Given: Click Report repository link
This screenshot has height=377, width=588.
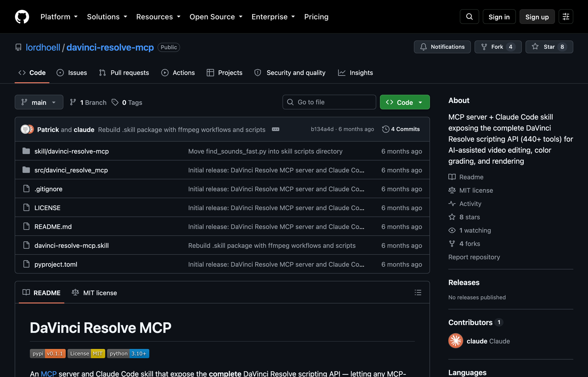Looking at the screenshot, I should [x=474, y=257].
